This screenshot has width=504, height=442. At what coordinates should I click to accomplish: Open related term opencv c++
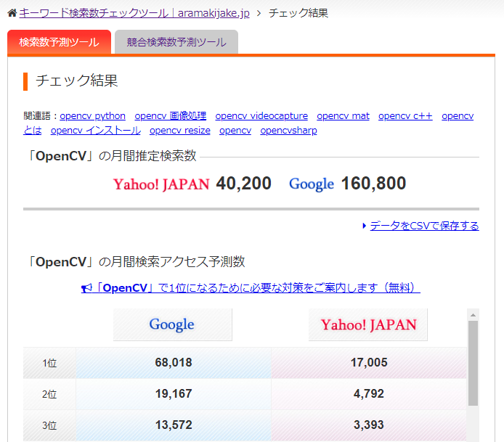click(x=405, y=116)
